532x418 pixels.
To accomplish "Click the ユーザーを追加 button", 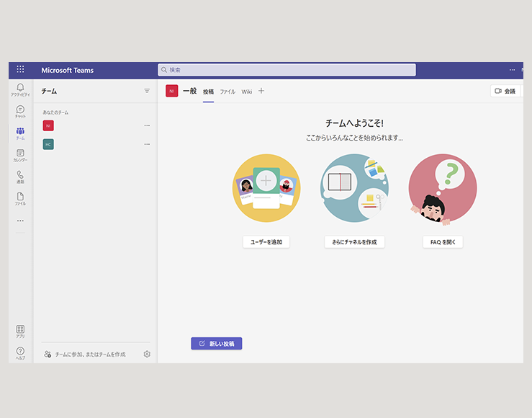I will coord(266,242).
